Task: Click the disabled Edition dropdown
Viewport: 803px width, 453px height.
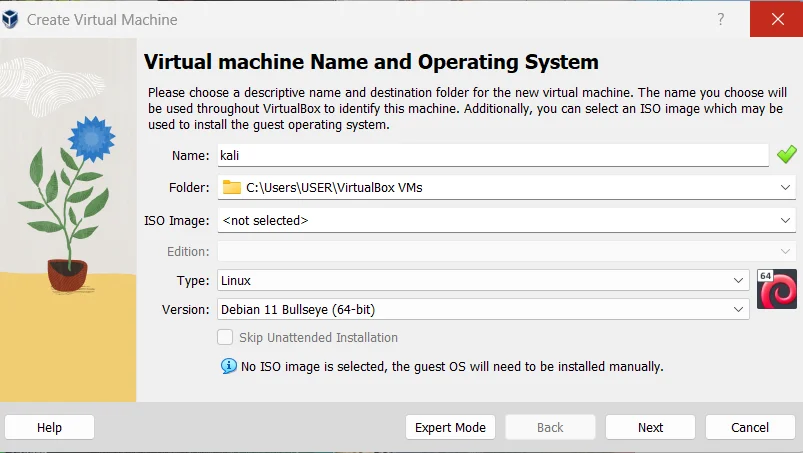Action: coord(506,251)
